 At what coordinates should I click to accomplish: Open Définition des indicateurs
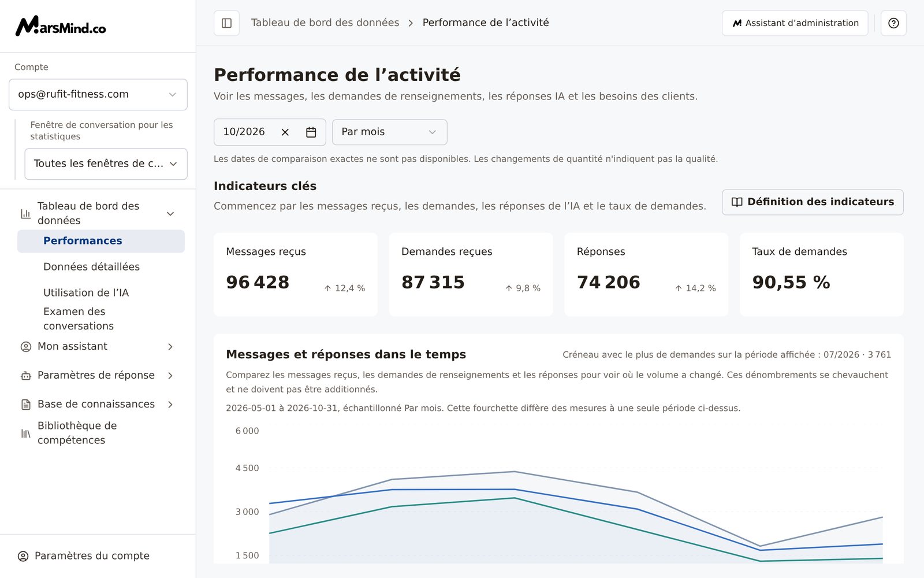pos(813,202)
